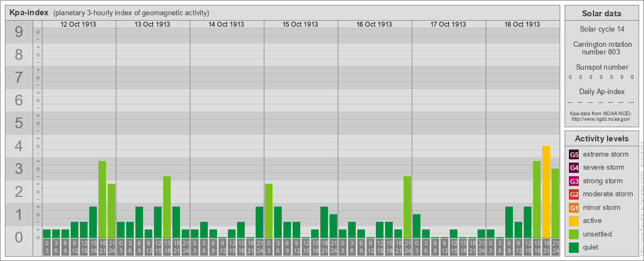Click the G3 strong storm badge
The image size is (644, 261).
click(x=574, y=181)
